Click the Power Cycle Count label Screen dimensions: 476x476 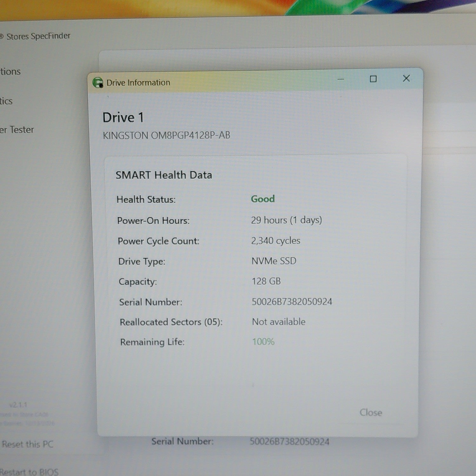point(158,241)
